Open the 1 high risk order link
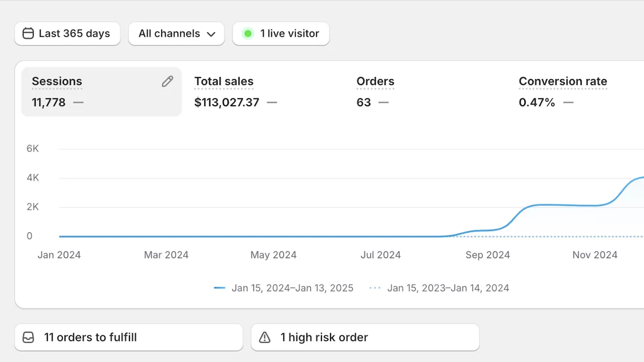The width and height of the screenshot is (644, 362). 365,337
